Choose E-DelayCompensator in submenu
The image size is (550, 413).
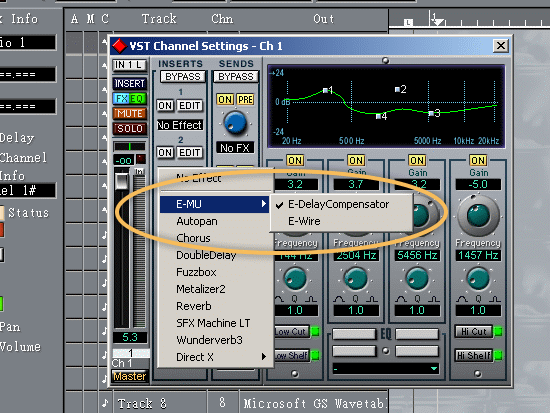click(x=341, y=204)
